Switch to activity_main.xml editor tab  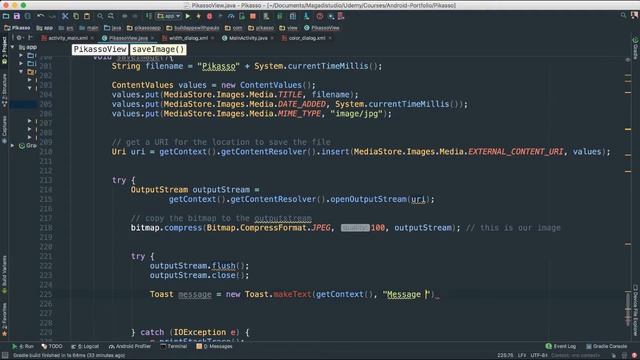(x=68, y=38)
